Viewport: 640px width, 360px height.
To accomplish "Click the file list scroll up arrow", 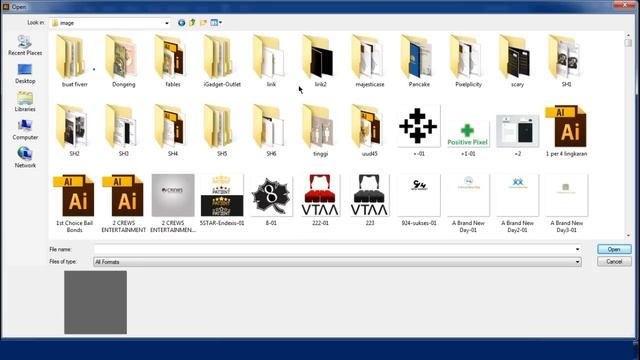I will (628, 35).
